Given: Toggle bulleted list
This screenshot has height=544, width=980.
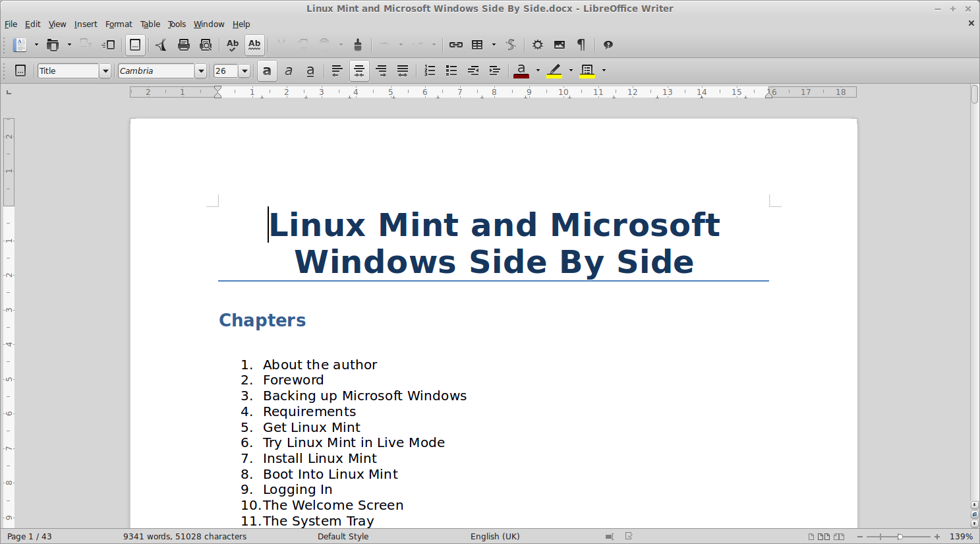Looking at the screenshot, I should (x=451, y=71).
